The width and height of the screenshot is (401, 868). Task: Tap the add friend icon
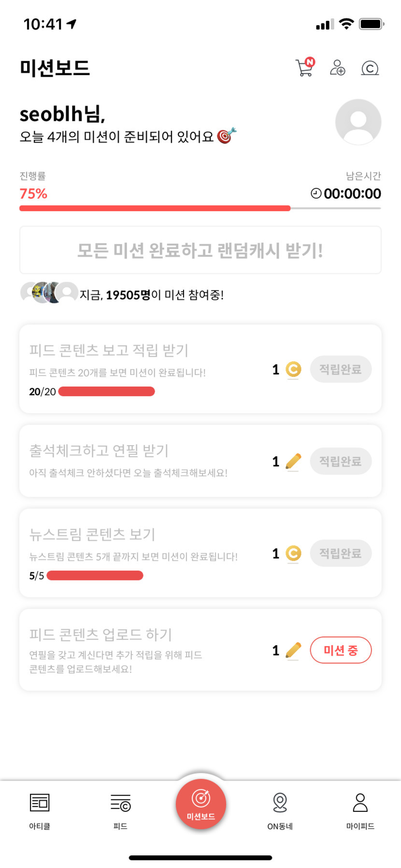coord(337,68)
